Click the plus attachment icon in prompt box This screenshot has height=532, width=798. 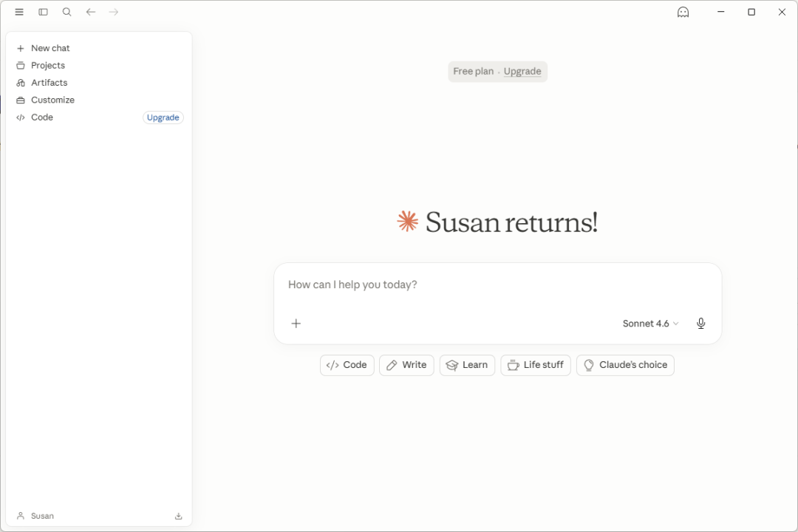click(x=296, y=324)
